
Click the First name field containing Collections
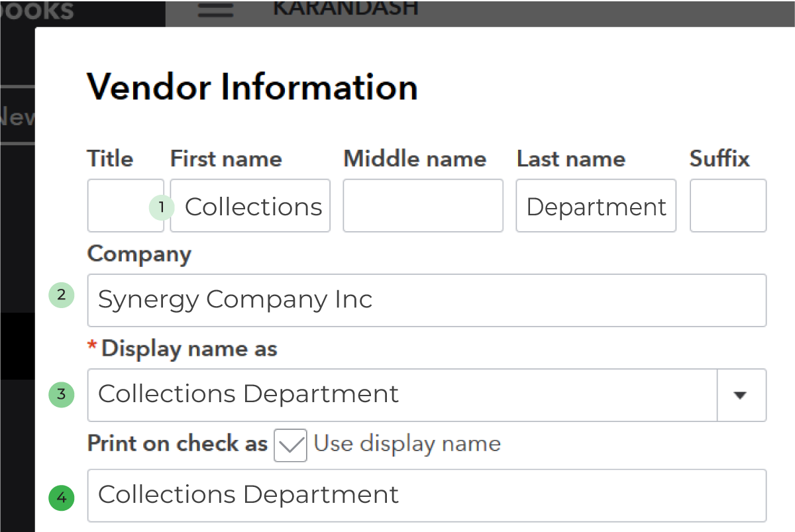253,207
